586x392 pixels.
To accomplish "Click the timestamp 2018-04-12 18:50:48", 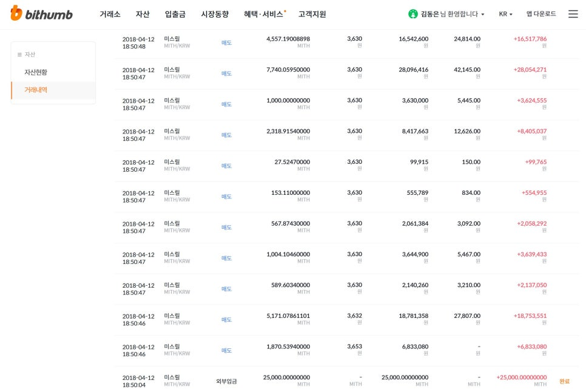I will (138, 43).
